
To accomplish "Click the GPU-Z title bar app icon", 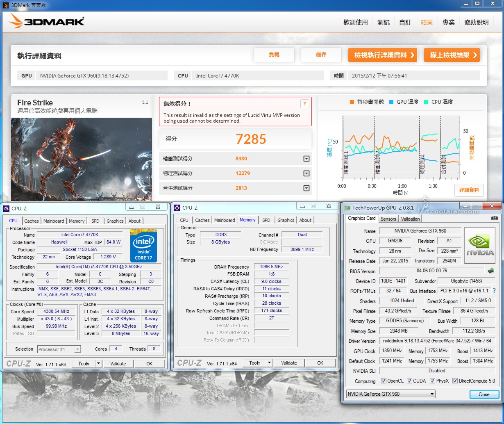I will [347, 208].
